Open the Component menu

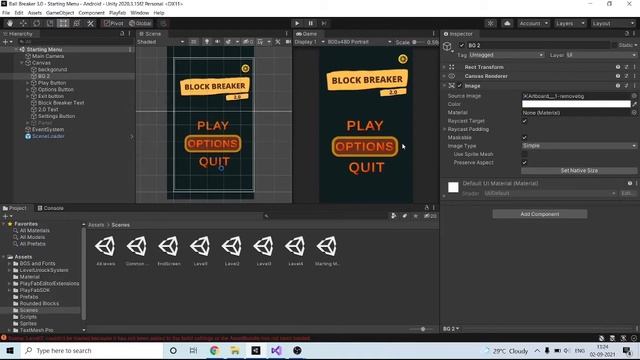pos(91,13)
